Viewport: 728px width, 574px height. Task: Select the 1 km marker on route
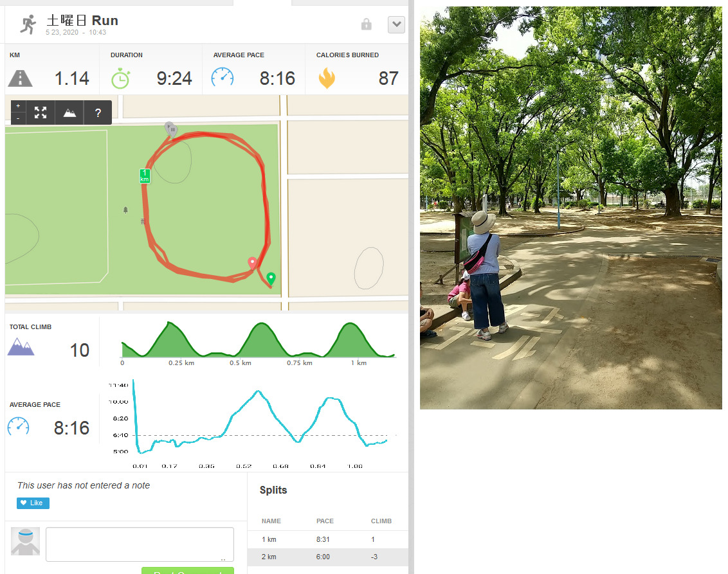click(145, 176)
